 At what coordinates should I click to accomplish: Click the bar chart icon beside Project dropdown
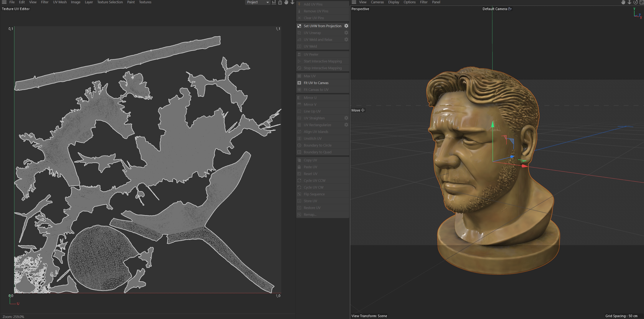coord(274,2)
